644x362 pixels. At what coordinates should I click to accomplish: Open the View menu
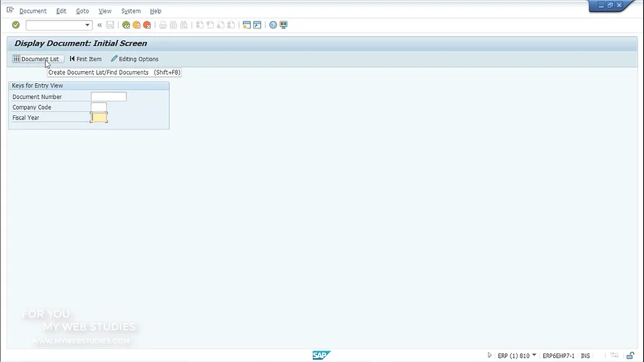coord(104,11)
